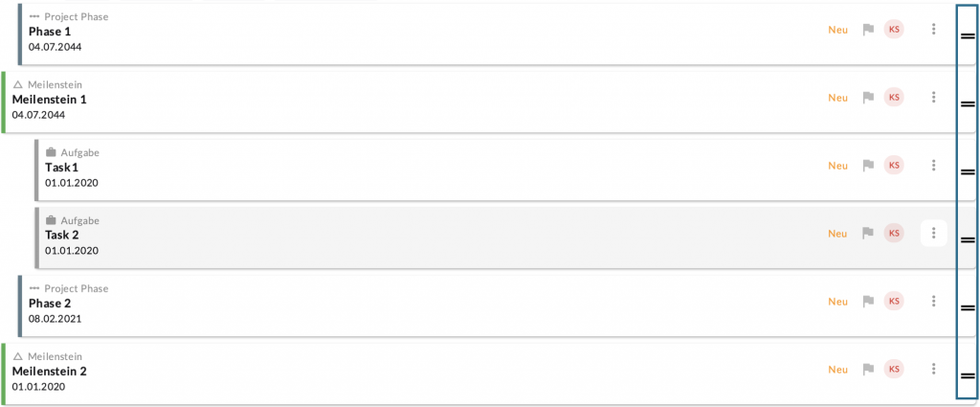Viewport: 980px width, 407px height.
Task: Click the flag icon on Meilenstein 2
Action: tap(868, 370)
